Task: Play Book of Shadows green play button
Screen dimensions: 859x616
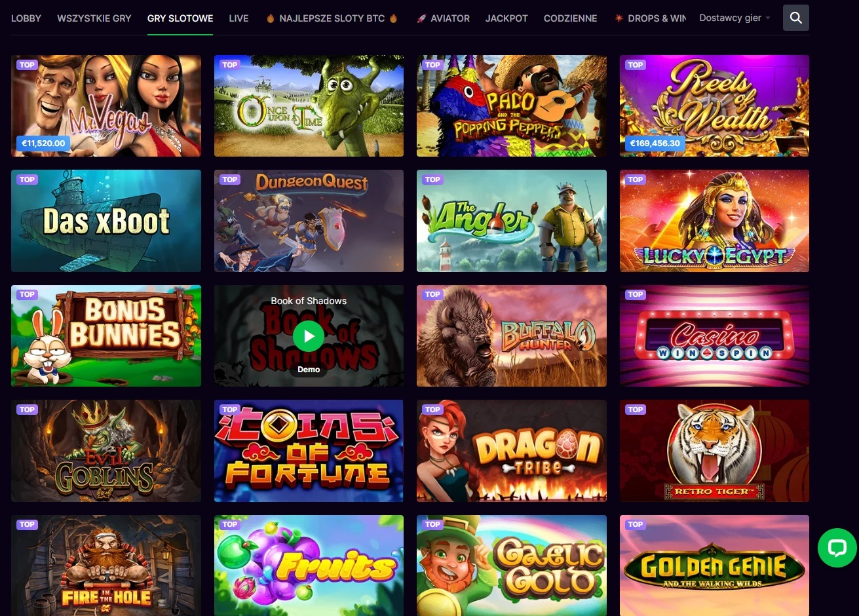Action: point(309,336)
